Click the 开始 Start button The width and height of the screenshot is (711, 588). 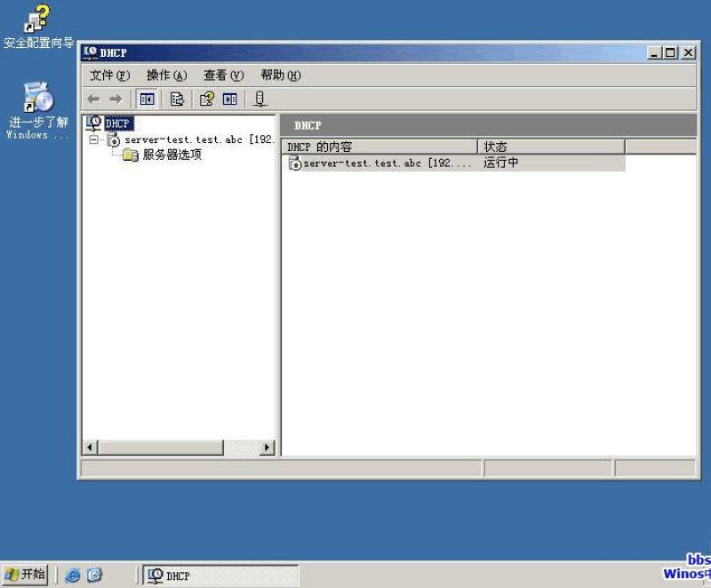pyautogui.click(x=25, y=575)
